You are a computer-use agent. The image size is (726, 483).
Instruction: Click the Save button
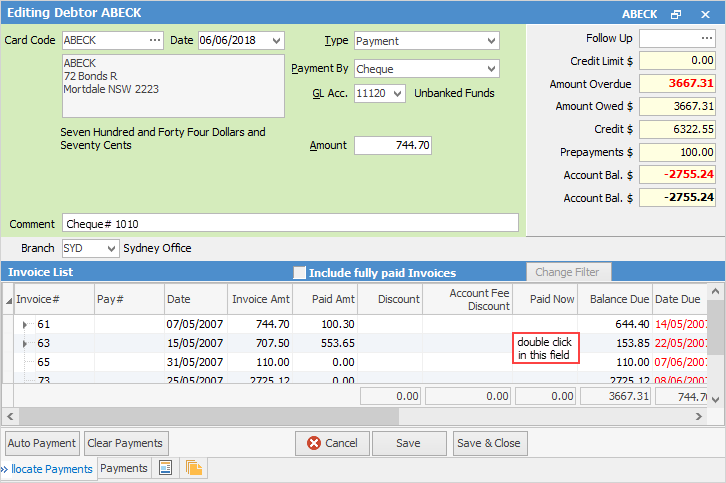[x=408, y=443]
